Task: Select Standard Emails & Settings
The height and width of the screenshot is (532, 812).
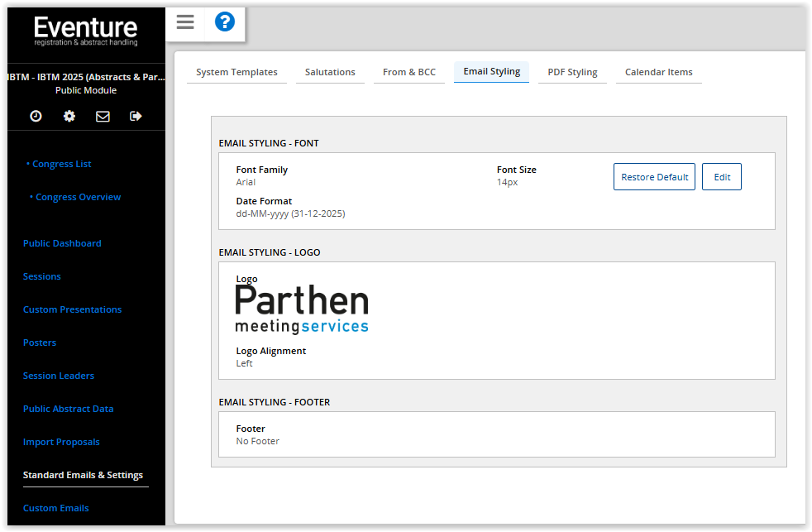Action: pos(83,476)
